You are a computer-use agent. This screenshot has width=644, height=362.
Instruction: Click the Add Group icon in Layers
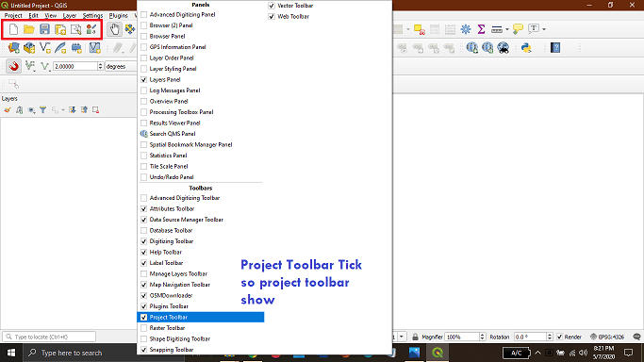pos(19,110)
